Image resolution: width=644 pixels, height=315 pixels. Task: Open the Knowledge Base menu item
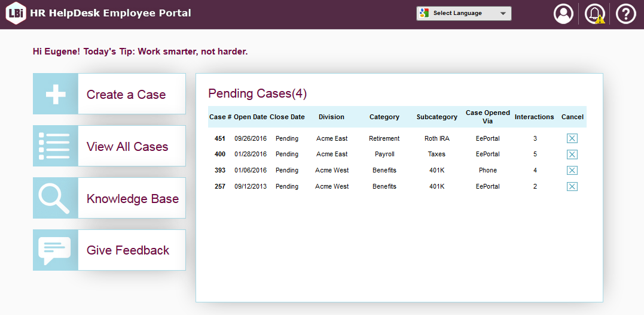pos(132,199)
